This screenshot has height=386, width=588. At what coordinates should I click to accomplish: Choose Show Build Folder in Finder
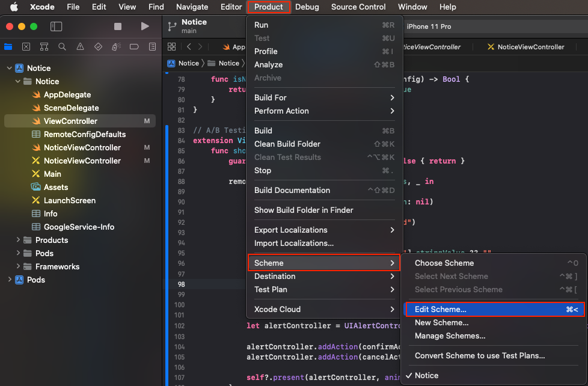click(325, 210)
